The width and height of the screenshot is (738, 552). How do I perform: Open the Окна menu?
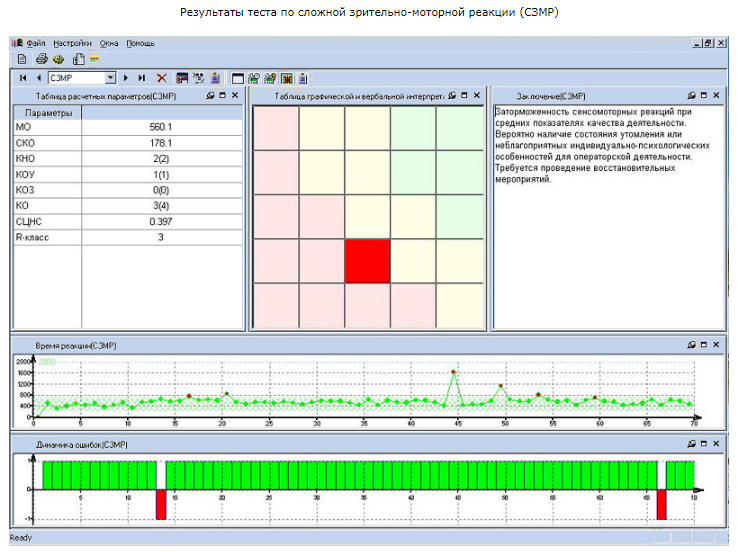click(109, 43)
